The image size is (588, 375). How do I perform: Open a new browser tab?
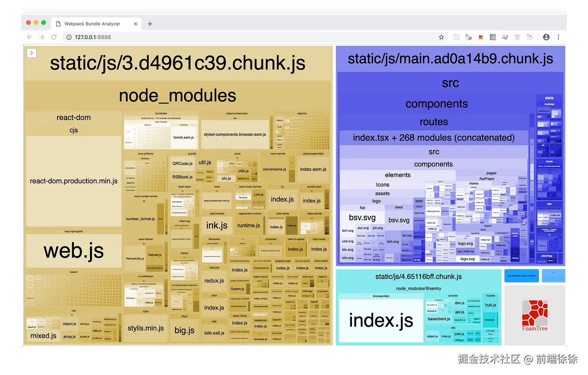(150, 24)
